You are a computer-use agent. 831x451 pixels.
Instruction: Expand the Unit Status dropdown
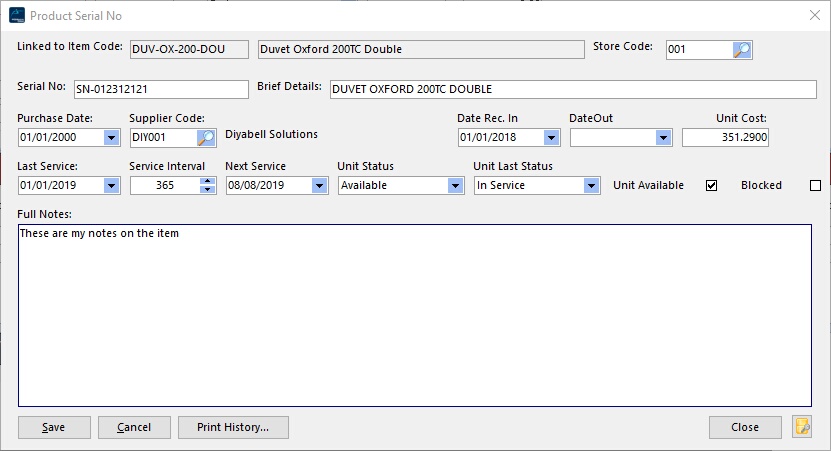(x=455, y=185)
